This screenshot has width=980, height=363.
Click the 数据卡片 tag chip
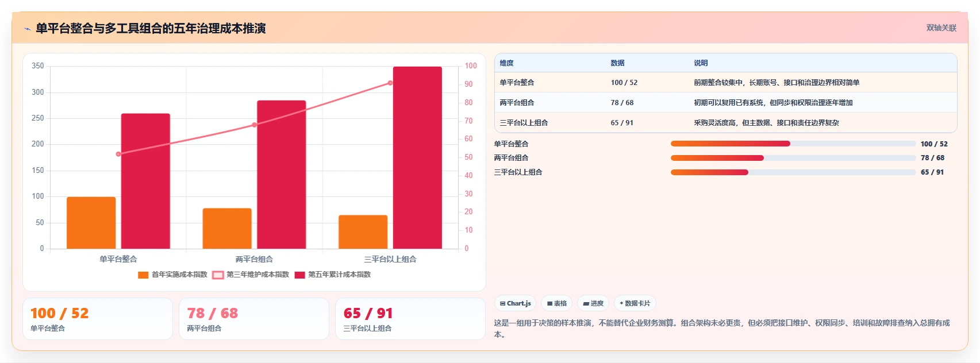pos(635,303)
